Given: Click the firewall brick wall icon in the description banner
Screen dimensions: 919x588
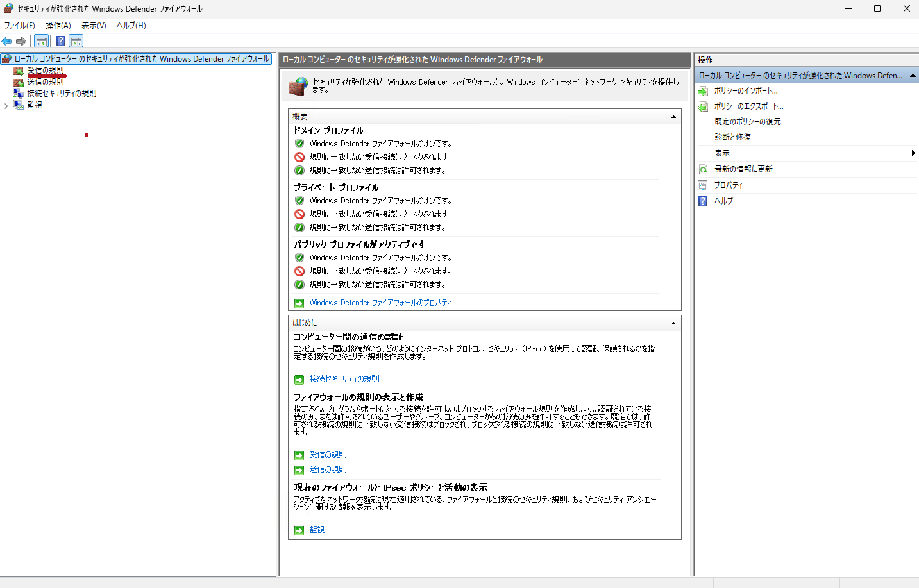Looking at the screenshot, I should click(298, 86).
